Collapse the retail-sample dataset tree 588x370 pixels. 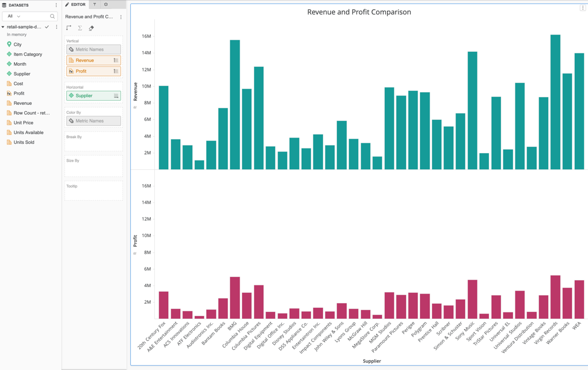click(3, 27)
